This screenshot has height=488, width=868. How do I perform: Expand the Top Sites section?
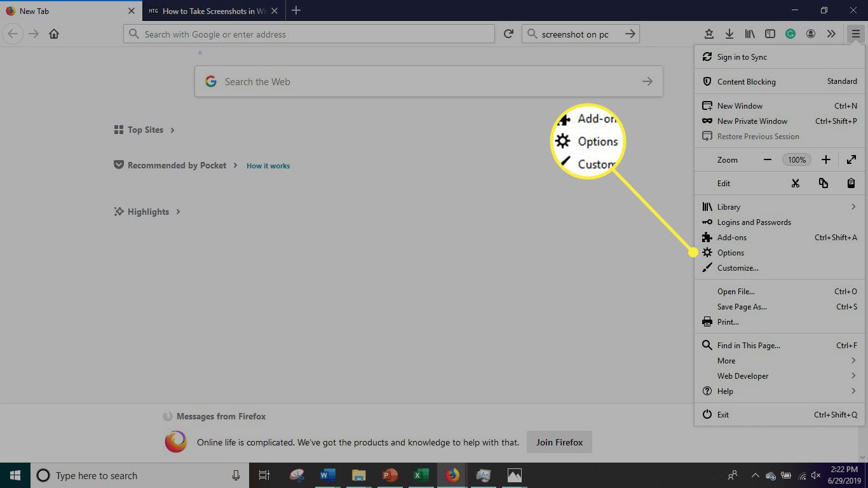coord(144,130)
